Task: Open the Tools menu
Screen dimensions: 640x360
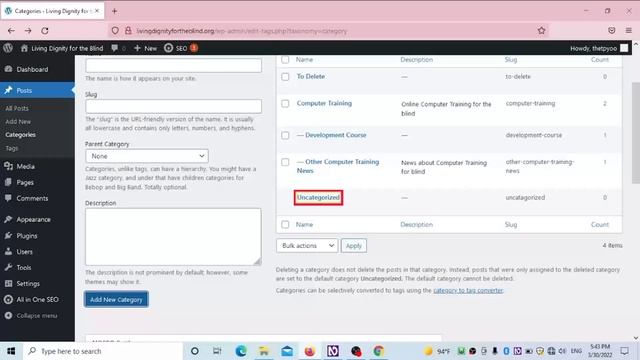Action: pos(24,268)
